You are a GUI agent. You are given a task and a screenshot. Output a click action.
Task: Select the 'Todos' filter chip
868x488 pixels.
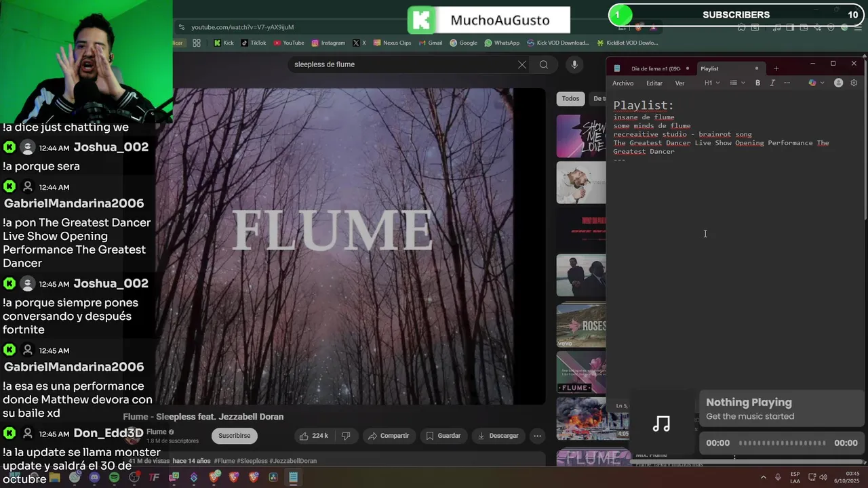(x=571, y=98)
